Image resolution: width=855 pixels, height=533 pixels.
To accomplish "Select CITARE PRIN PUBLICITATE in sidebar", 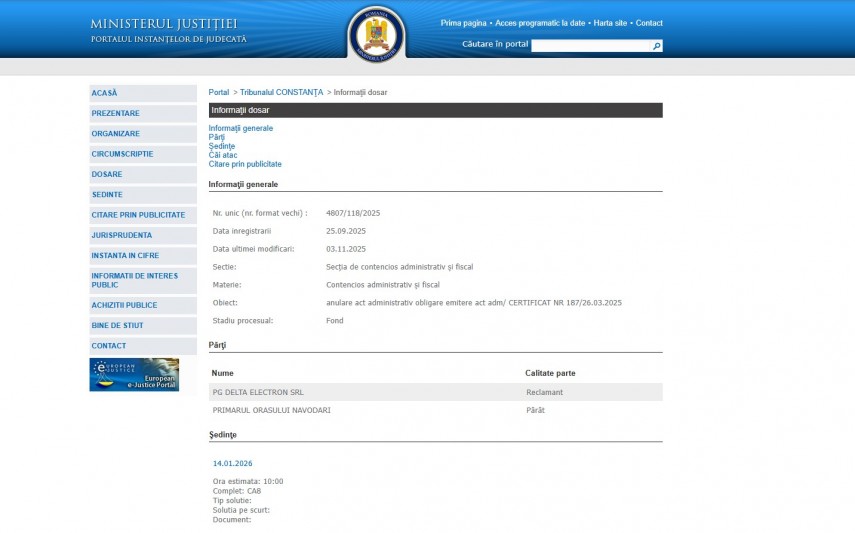I will [x=138, y=215].
